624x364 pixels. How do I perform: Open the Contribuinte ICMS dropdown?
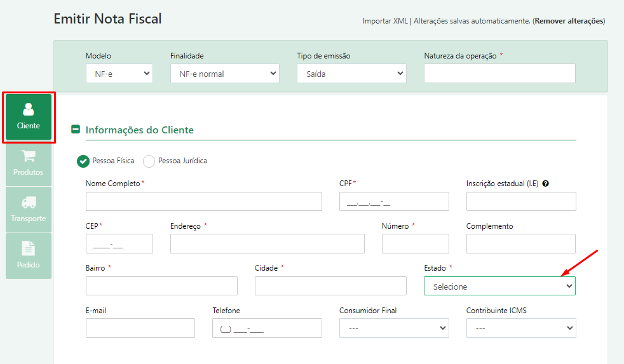521,328
